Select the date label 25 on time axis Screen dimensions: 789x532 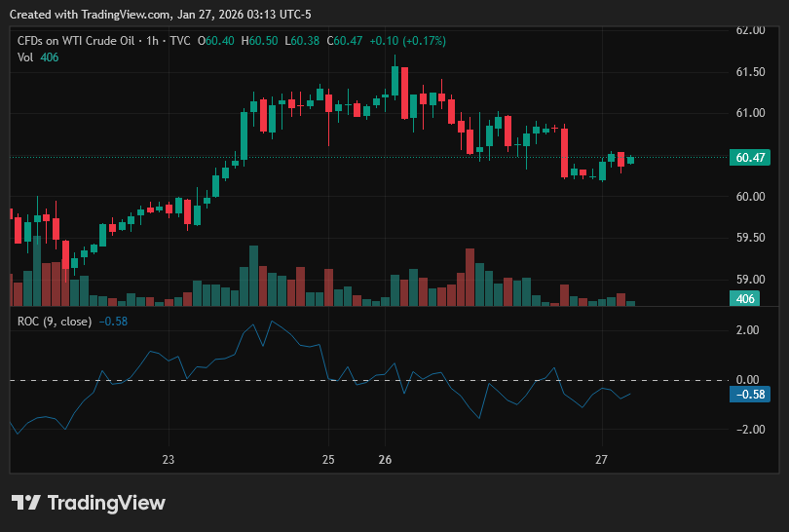tap(328, 460)
